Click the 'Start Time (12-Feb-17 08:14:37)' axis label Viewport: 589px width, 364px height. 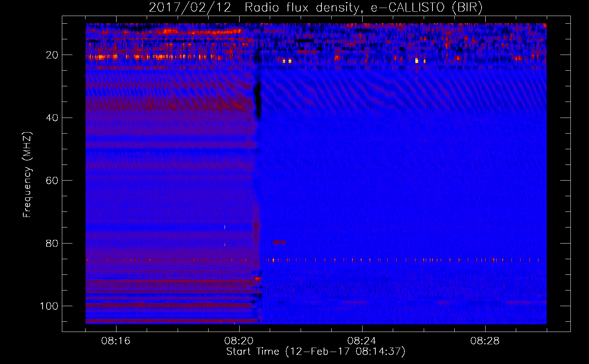click(316, 352)
